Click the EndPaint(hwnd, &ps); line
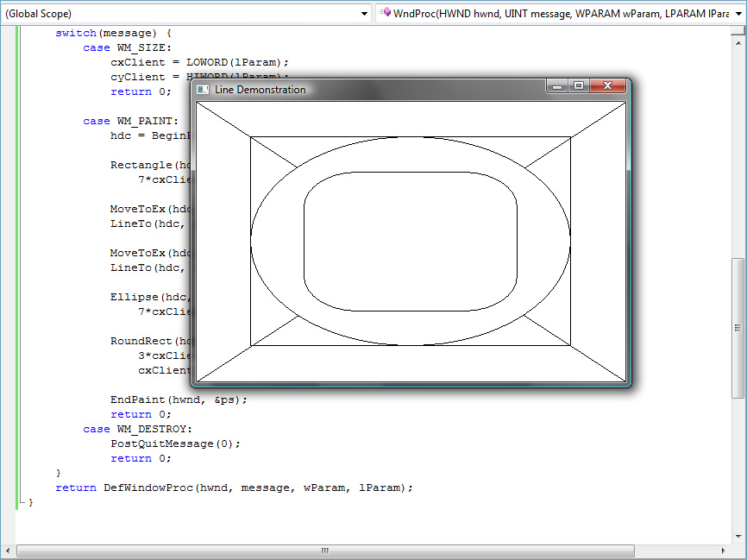 (x=179, y=400)
